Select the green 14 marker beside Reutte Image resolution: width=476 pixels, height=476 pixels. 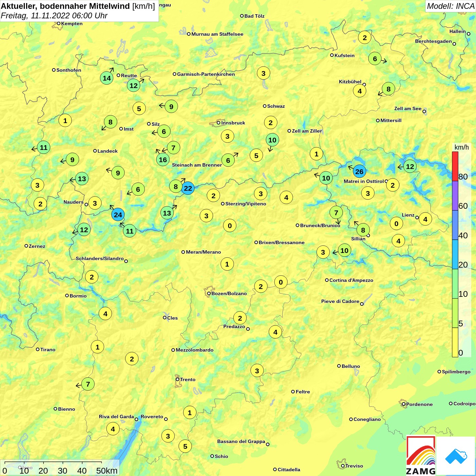tap(107, 78)
